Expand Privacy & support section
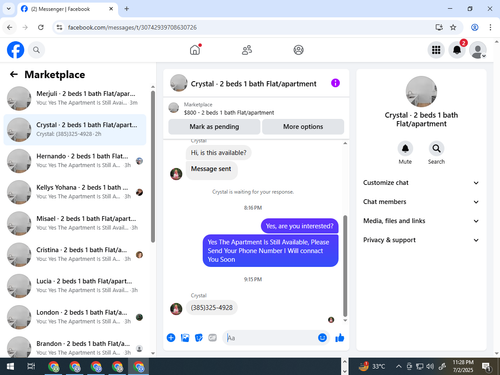This screenshot has width=500, height=375. 421,240
